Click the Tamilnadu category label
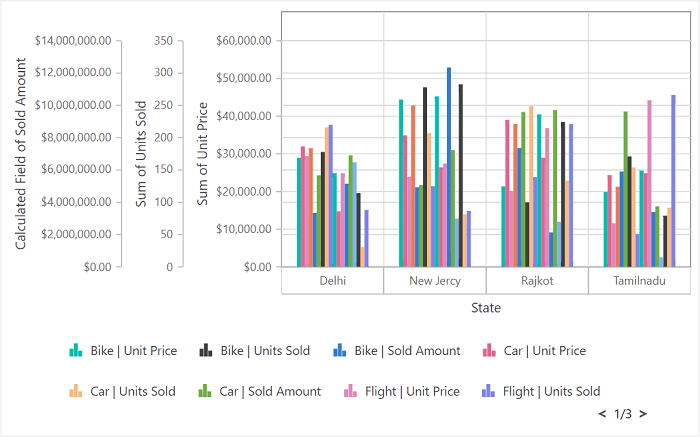Image resolution: width=700 pixels, height=437 pixels. (x=639, y=281)
